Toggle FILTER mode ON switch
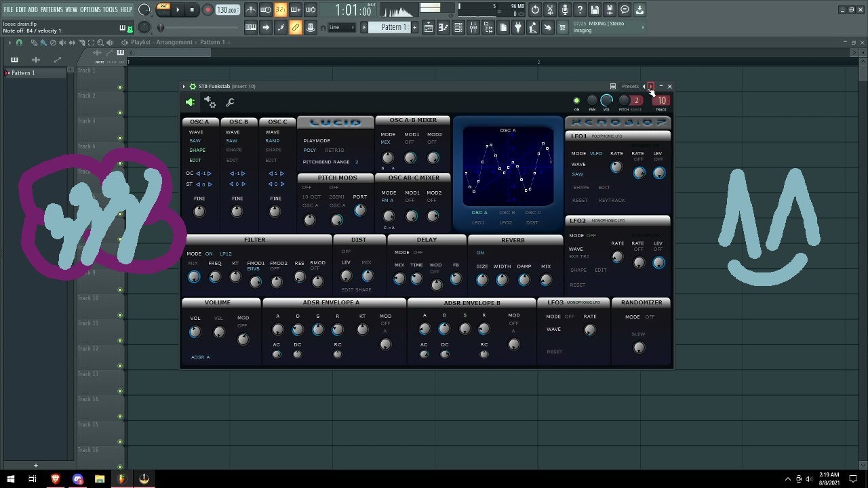 pyautogui.click(x=209, y=254)
